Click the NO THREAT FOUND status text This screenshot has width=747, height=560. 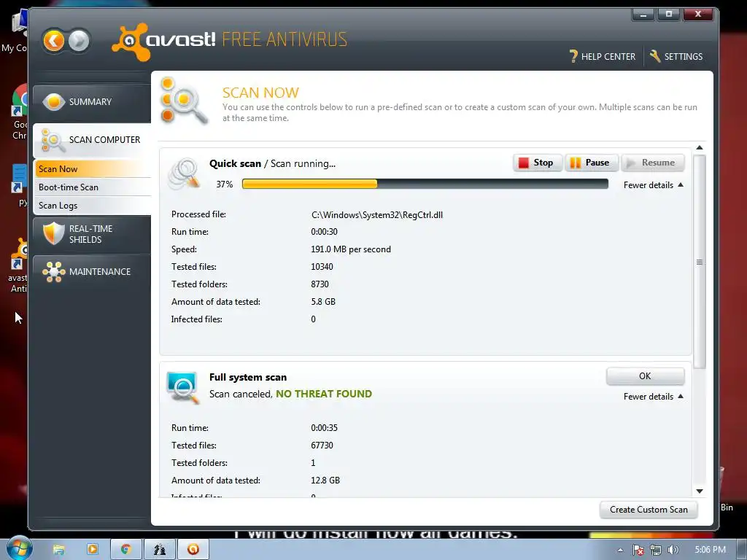[324, 394]
